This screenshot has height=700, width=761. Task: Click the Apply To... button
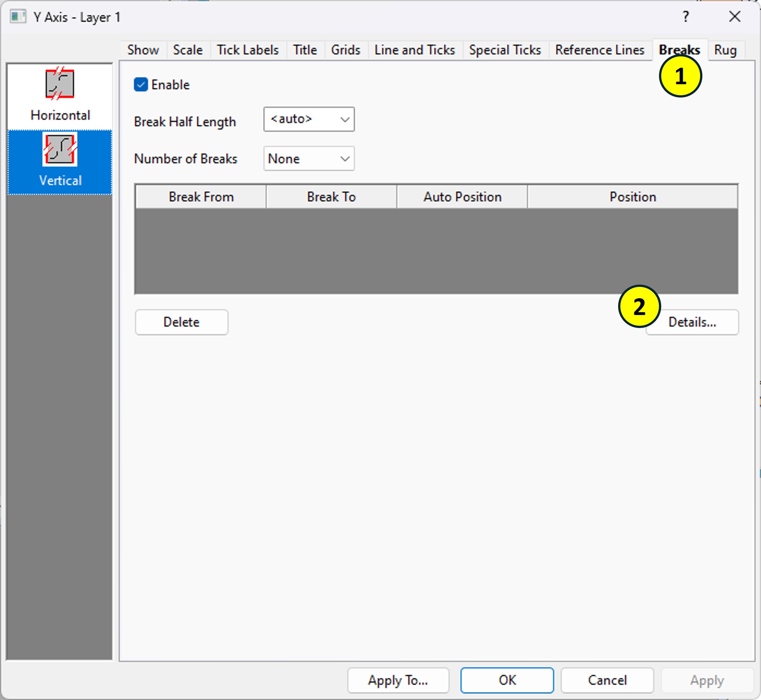(x=398, y=680)
